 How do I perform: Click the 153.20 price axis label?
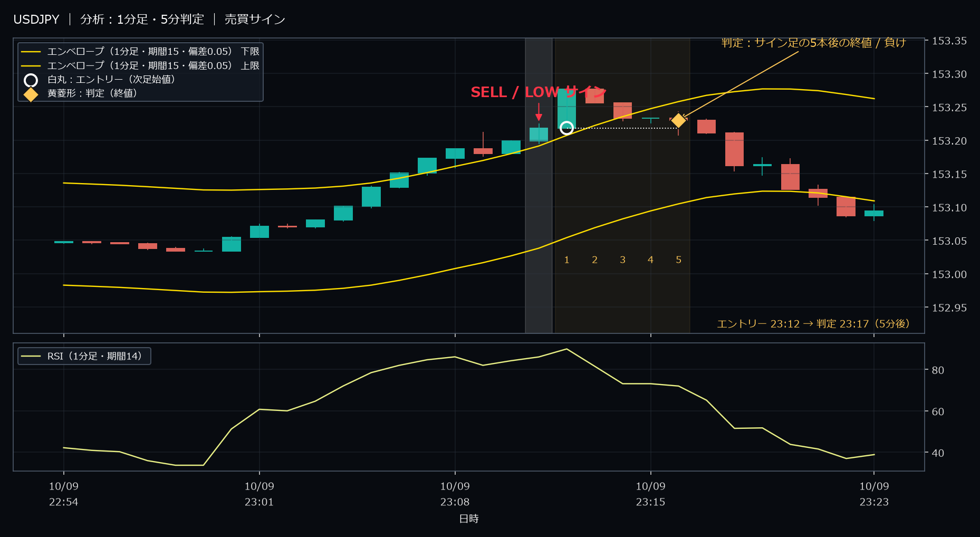click(x=949, y=141)
